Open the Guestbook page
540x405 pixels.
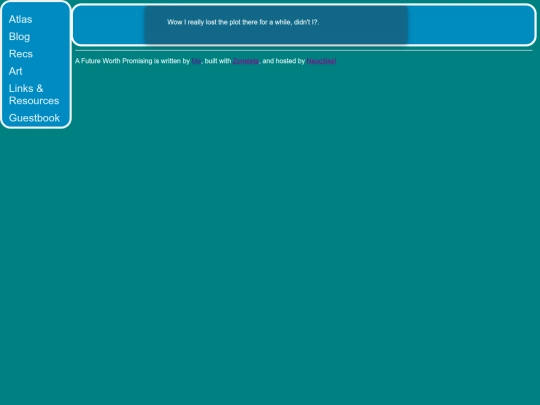click(34, 118)
